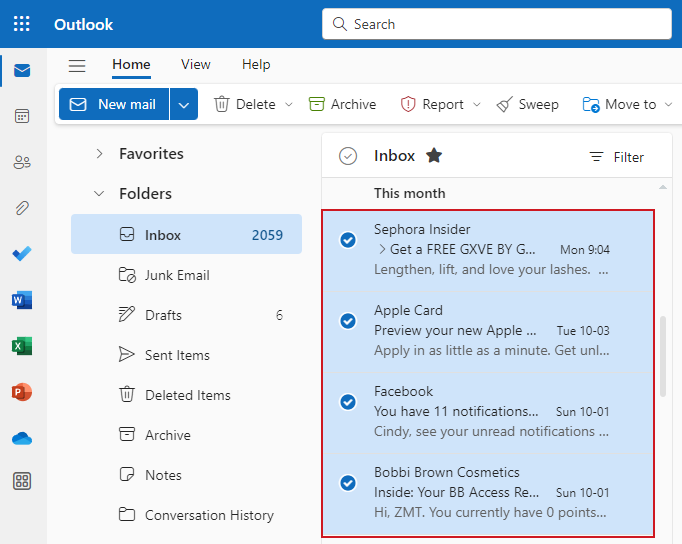
Task: Expand the Sephora Insider conversation thread
Action: (x=382, y=249)
